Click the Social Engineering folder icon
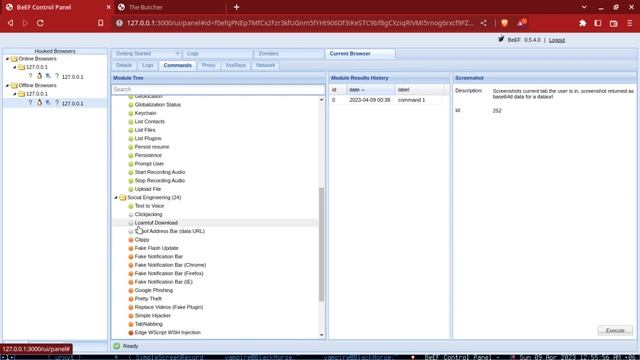The height and width of the screenshot is (360, 640). [x=122, y=198]
